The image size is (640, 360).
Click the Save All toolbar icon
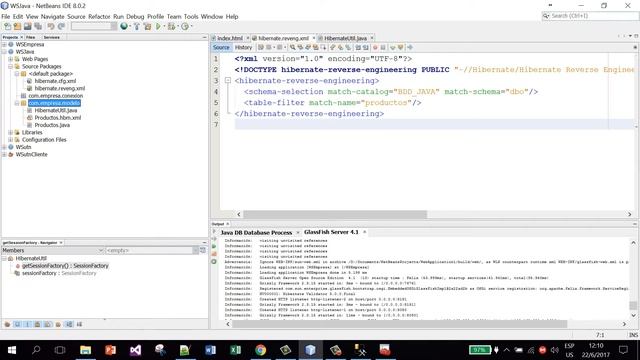(x=38, y=27)
